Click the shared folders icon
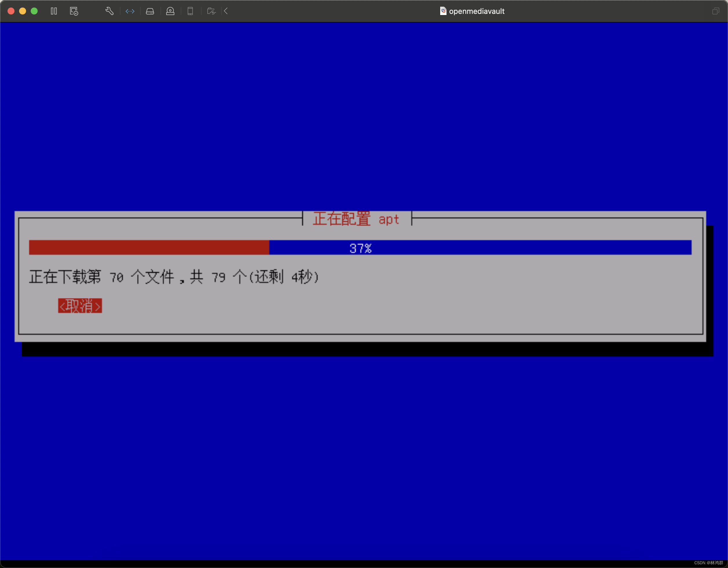Image resolution: width=728 pixels, height=568 pixels. tap(211, 11)
